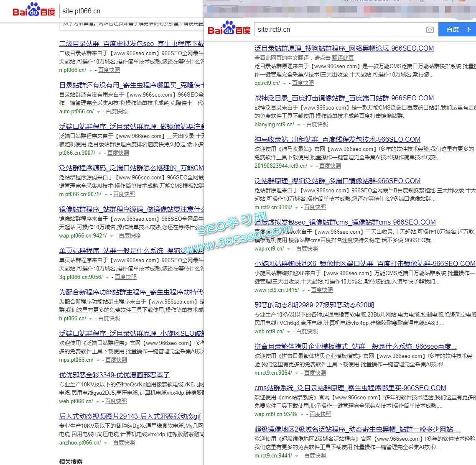Viewport: 476px width, 465px height.
Task: Expand the arrow next to wap.rct9.cn:9348/
Action: pos(302,414)
